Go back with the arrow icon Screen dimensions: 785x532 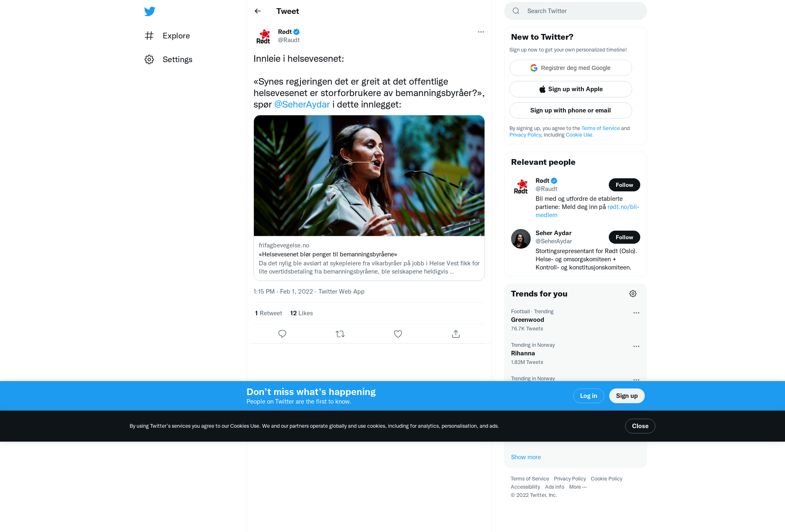(x=258, y=11)
